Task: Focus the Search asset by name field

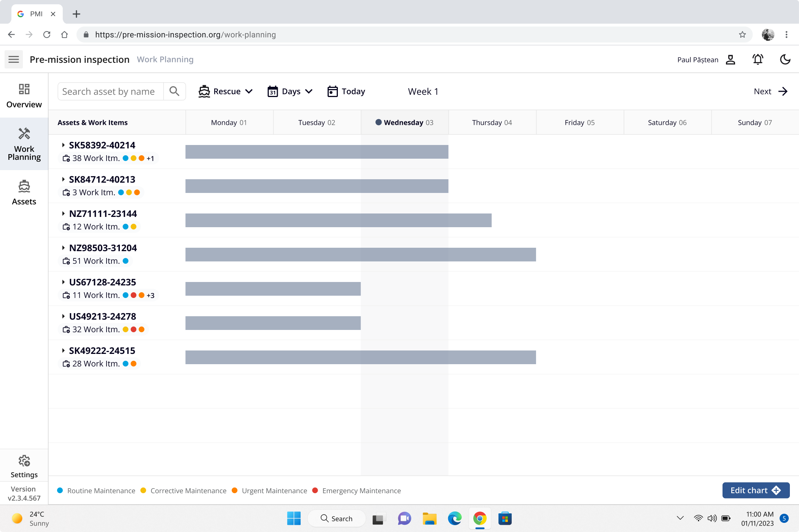Action: tap(110, 91)
